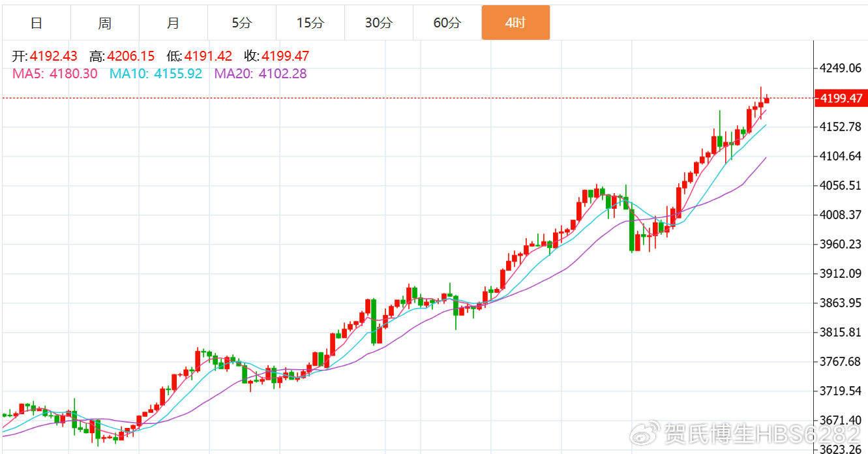868x454 pixels.
Task: Click the highlighted orange 4时 tab
Action: pyautogui.click(x=515, y=23)
